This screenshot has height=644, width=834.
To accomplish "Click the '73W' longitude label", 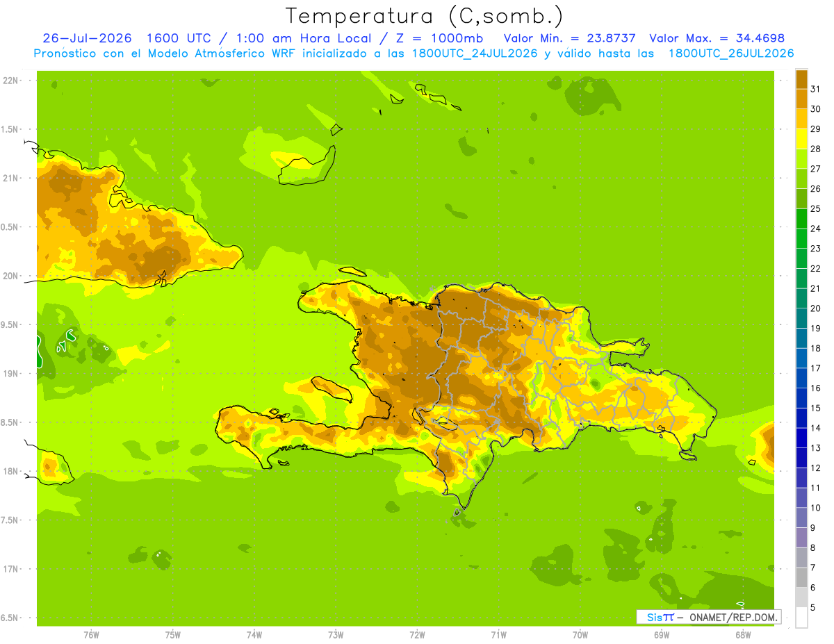I will [x=336, y=635].
